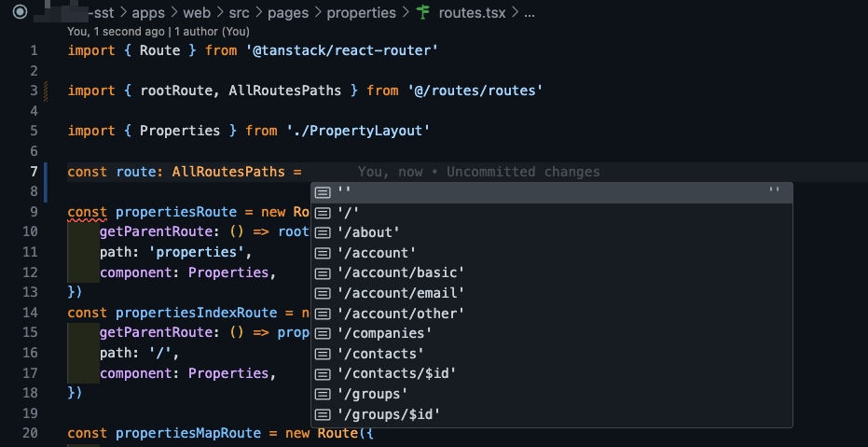Pick the '/account/other' completion entry
The width and height of the screenshot is (868, 447).
pyautogui.click(x=400, y=314)
